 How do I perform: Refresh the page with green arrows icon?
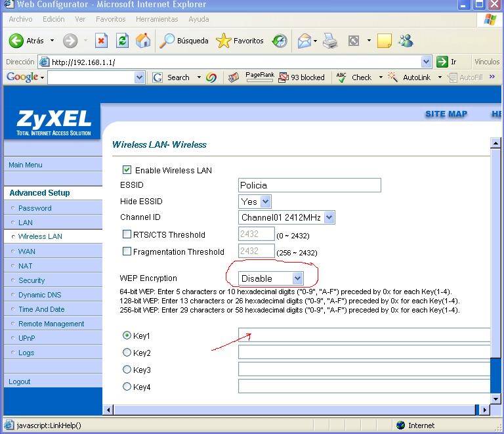(123, 41)
